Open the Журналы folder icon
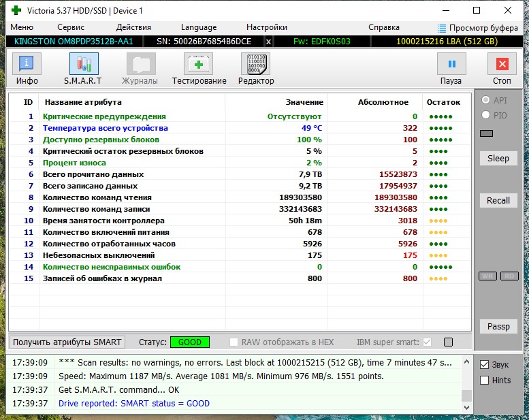The height and width of the screenshot is (420, 529). pos(141,64)
